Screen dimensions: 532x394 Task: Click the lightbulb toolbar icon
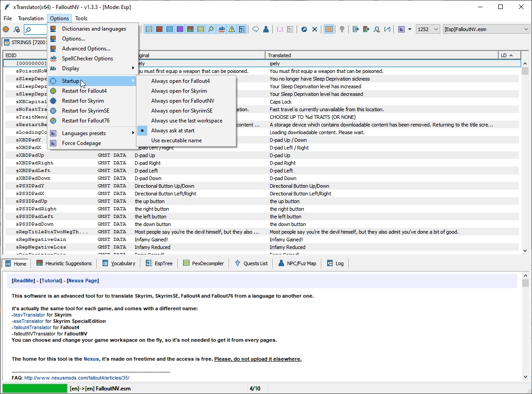point(342,29)
